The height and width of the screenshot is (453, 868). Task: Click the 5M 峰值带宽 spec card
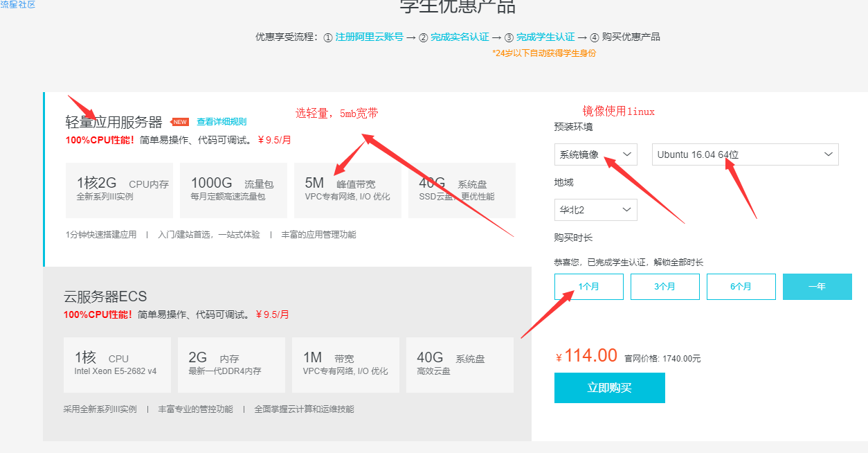click(x=347, y=190)
